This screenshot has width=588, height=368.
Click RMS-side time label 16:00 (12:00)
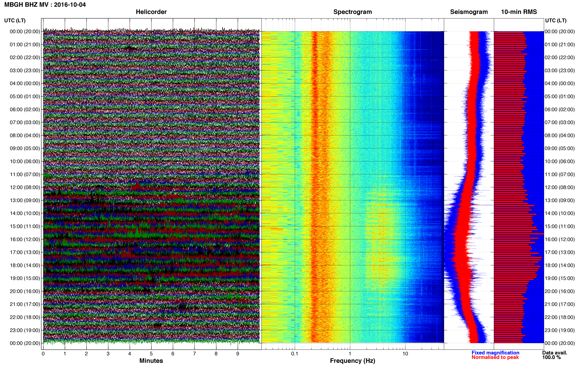coord(560,239)
